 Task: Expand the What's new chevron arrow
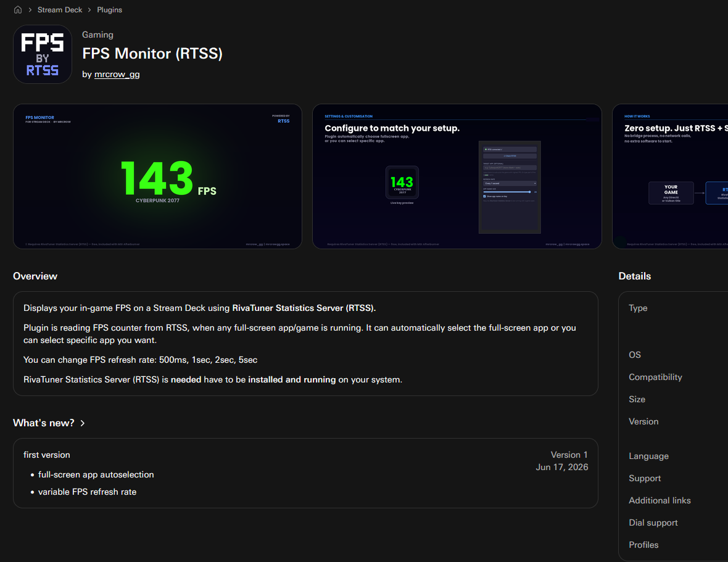(83, 423)
